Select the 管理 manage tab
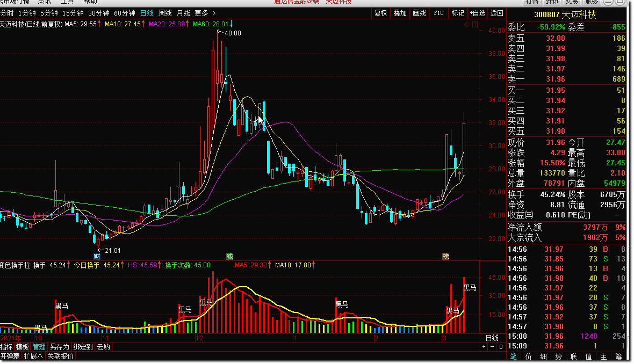 tap(39, 347)
